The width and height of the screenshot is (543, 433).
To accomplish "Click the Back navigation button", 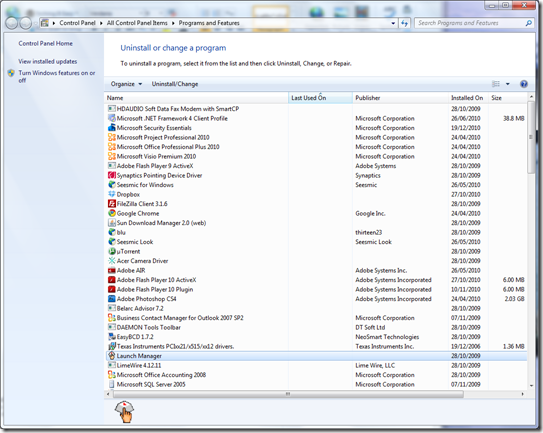I will pos(11,23).
